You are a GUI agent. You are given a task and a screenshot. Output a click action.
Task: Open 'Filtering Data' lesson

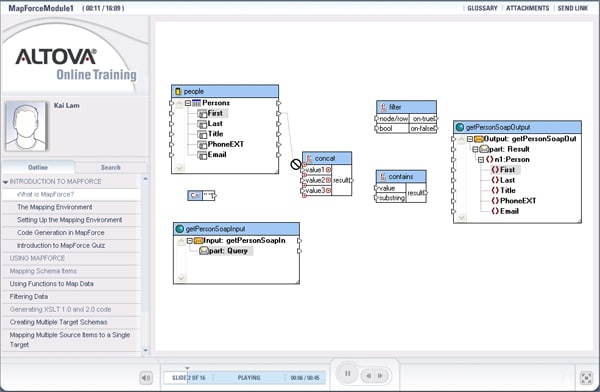click(x=71, y=297)
